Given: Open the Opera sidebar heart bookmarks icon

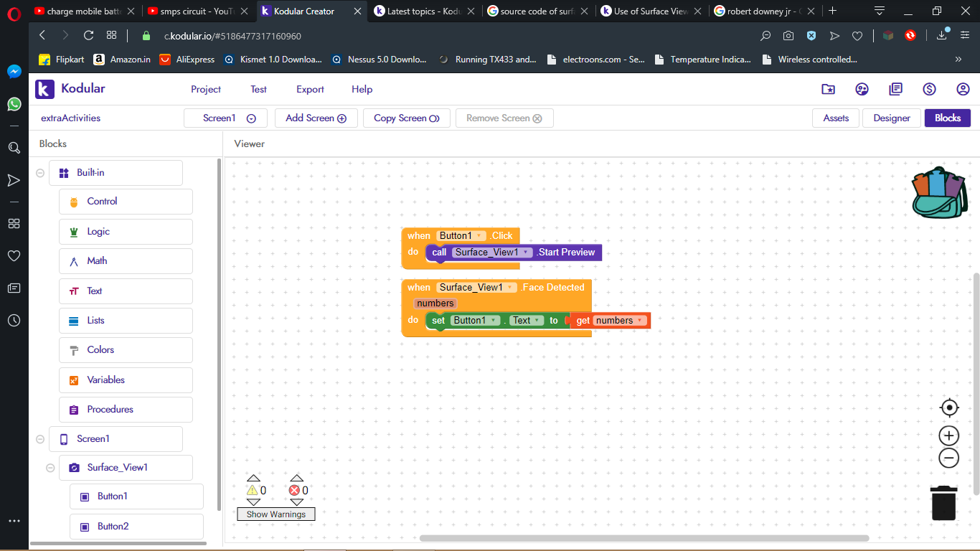Looking at the screenshot, I should pos(14,255).
